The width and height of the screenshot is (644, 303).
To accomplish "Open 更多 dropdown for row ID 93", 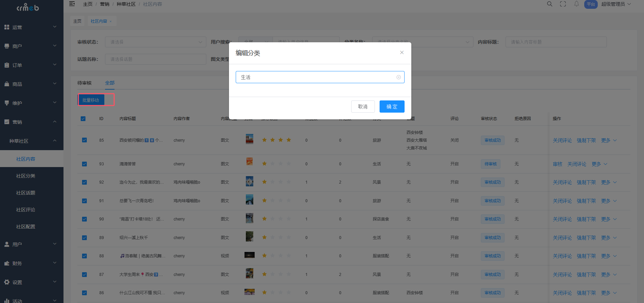I will pos(599,164).
